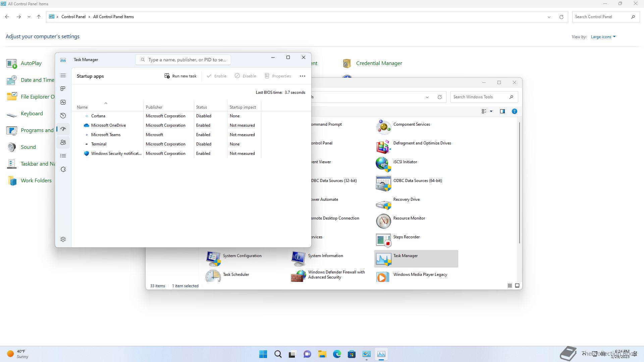Focus Task Manager search box
Viewport: 644px width, 362px height.
tap(183, 60)
